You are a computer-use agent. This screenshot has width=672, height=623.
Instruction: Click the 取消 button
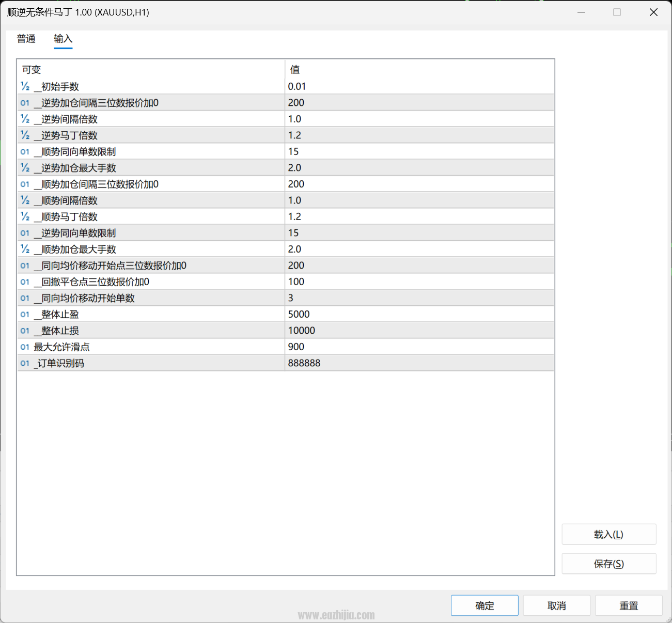[x=556, y=605]
